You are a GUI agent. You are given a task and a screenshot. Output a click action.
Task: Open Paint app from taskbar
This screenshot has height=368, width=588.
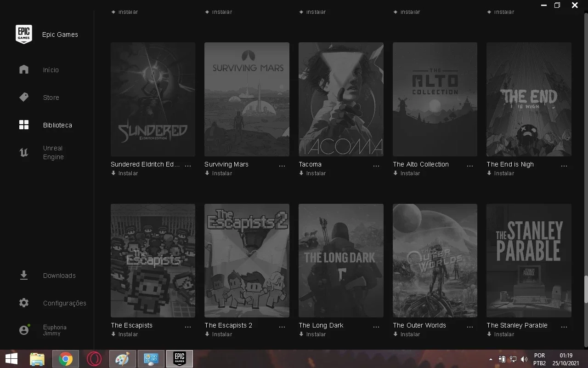(122, 359)
